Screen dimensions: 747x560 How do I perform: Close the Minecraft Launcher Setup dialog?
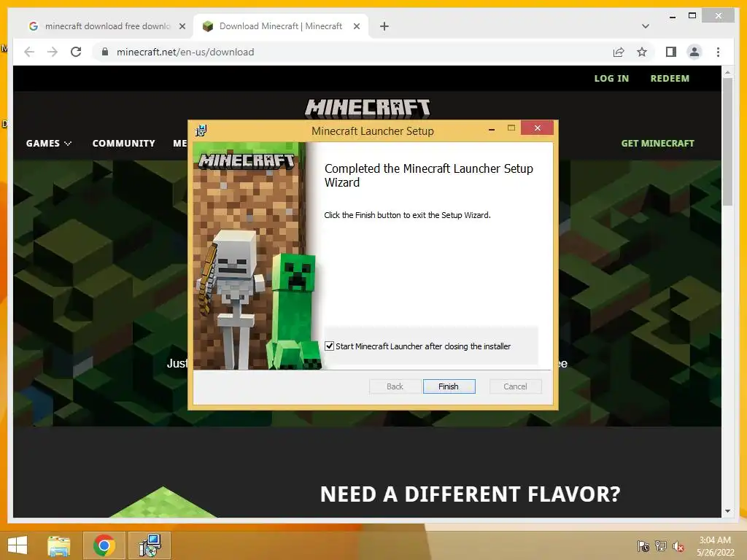tap(537, 128)
